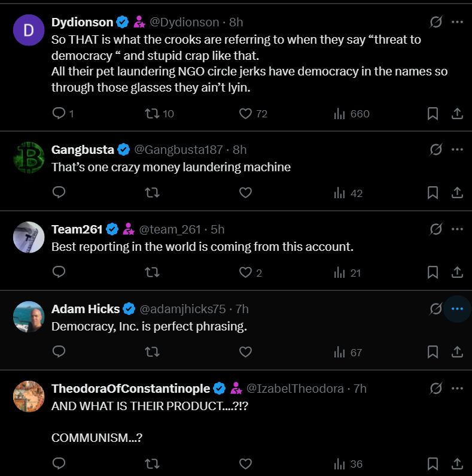Viewport: 472px width, 476px height.
Task: Open Grok explain icon on Team261 tweet
Action: click(x=436, y=229)
